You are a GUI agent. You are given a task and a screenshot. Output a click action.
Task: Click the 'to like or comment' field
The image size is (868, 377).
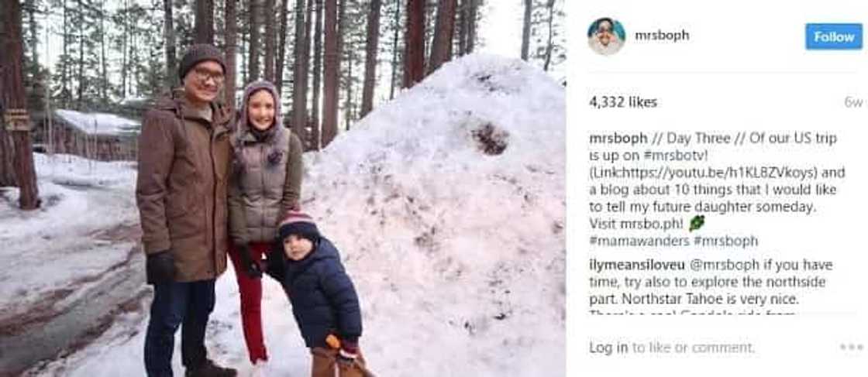pos(693,348)
